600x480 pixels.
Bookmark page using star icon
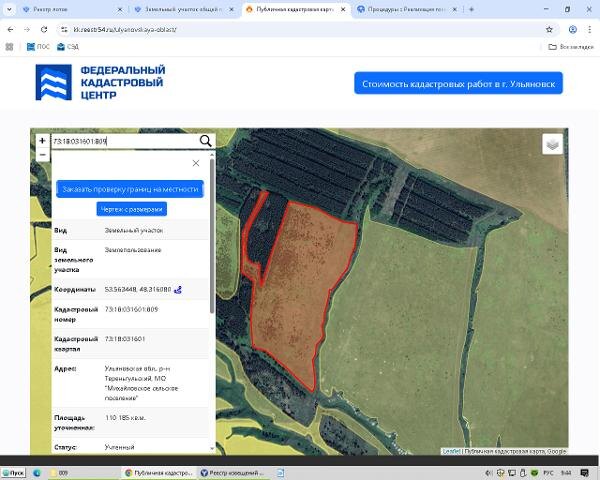pyautogui.click(x=549, y=29)
